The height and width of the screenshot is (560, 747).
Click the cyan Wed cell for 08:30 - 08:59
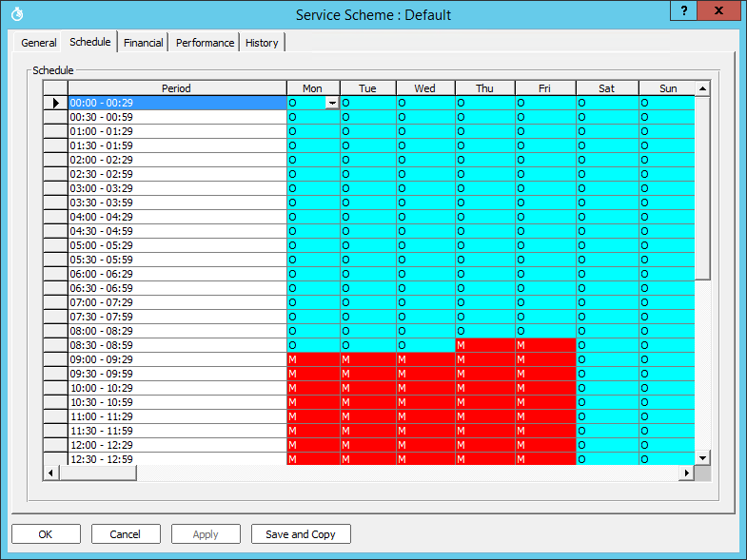click(x=425, y=345)
